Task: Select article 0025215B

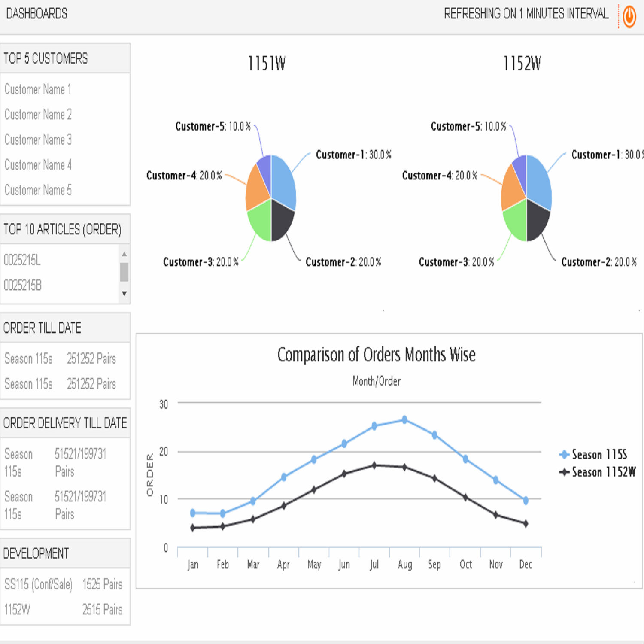Action: click(x=23, y=285)
